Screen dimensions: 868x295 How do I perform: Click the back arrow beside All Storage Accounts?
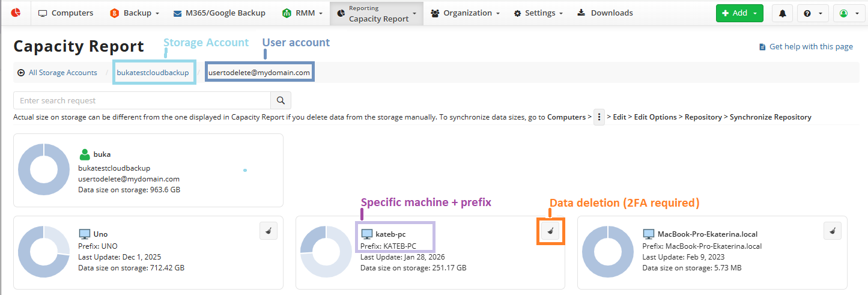pyautogui.click(x=21, y=73)
